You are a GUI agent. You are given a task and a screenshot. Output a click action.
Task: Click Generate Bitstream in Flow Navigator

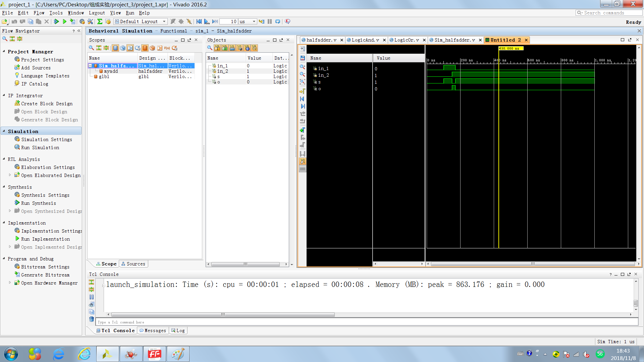(45, 275)
